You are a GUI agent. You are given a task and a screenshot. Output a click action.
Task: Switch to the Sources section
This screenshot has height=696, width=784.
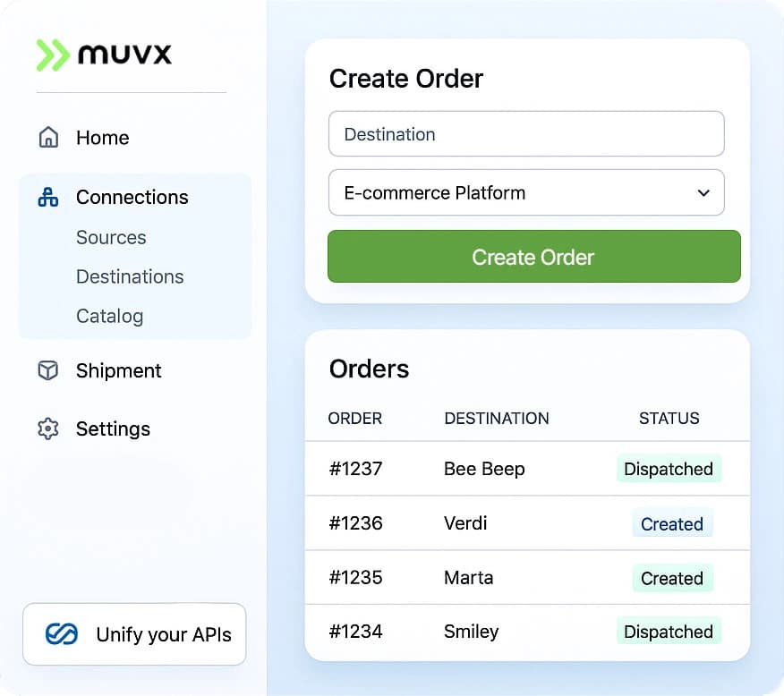tap(111, 237)
